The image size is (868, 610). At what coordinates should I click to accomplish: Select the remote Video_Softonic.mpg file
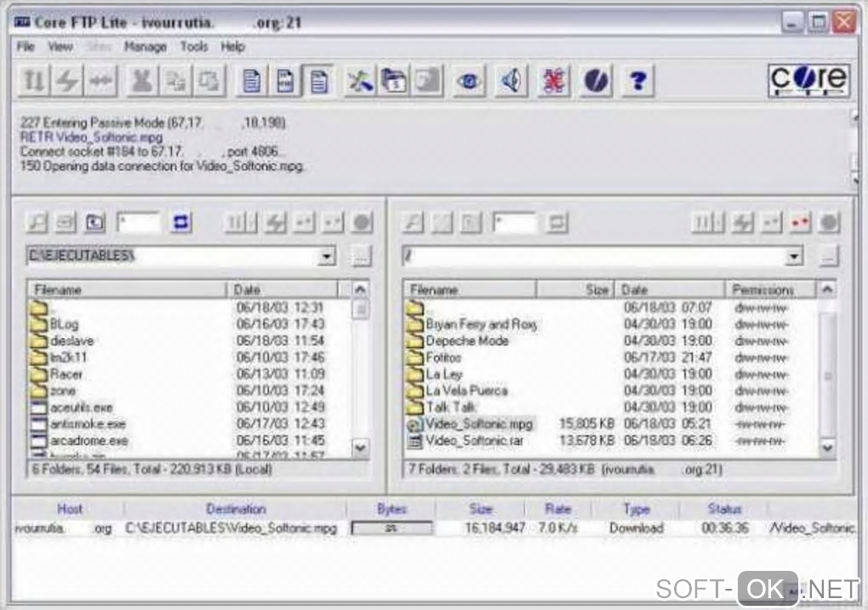pos(479,424)
